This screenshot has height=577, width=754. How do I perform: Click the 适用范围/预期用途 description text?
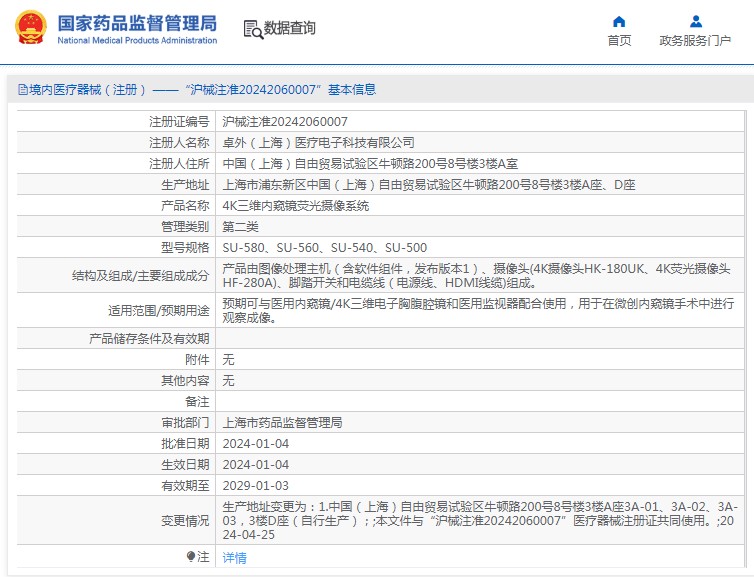pyautogui.click(x=478, y=311)
